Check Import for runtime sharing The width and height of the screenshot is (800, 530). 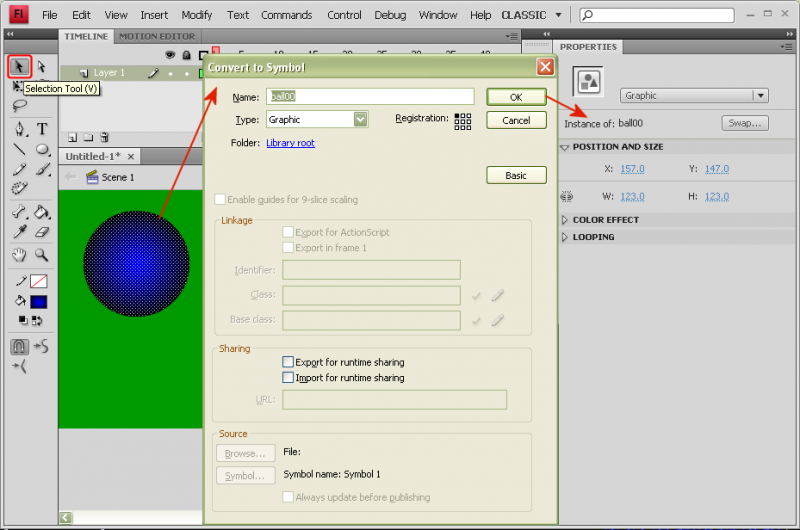coord(288,377)
